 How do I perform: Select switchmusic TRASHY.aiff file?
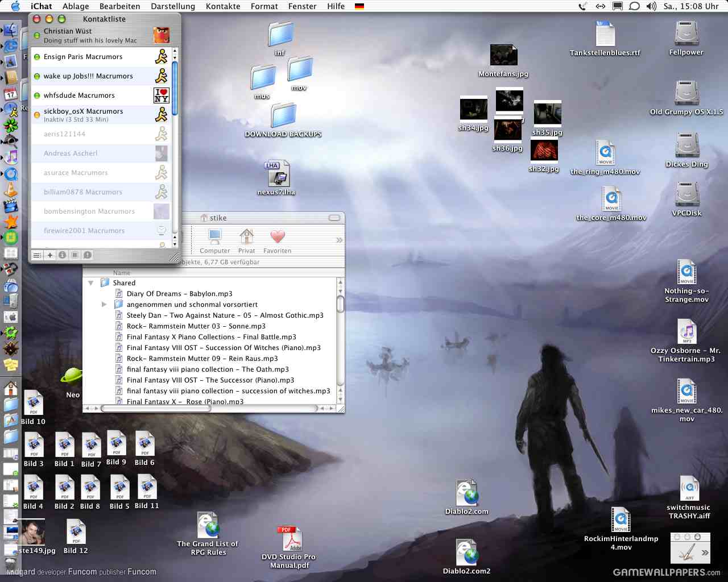pos(689,497)
